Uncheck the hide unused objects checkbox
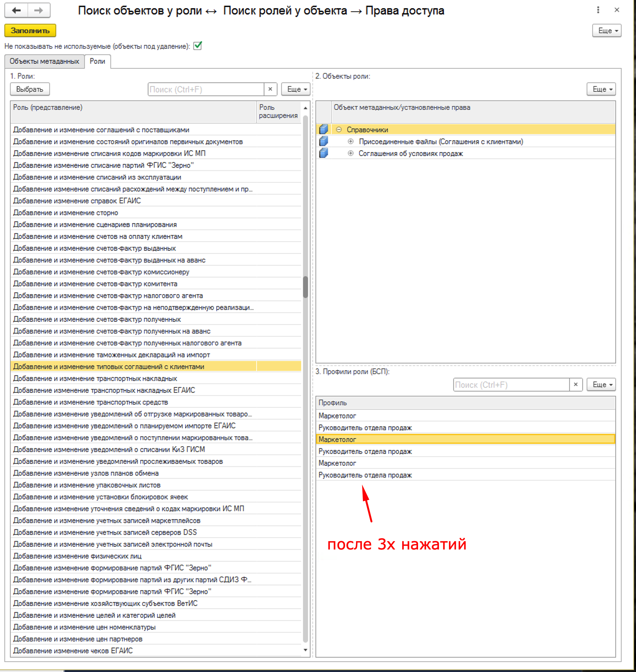The width and height of the screenshot is (636, 672). tap(198, 46)
